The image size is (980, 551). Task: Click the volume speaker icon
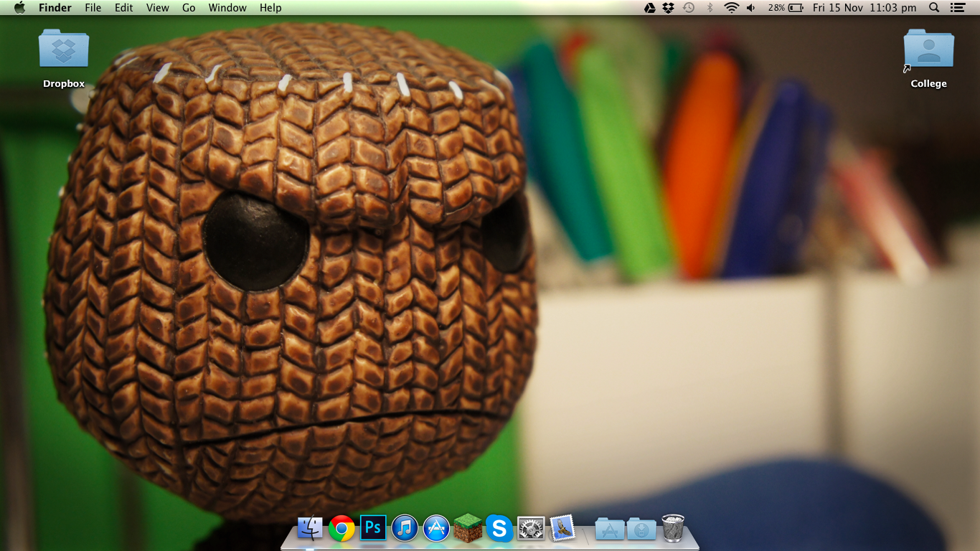pyautogui.click(x=751, y=8)
